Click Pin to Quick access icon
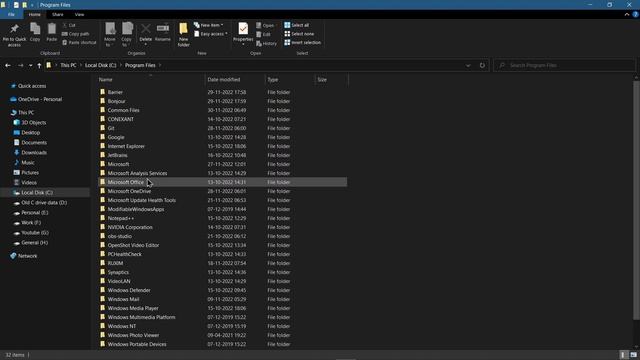The image size is (640, 360). pyautogui.click(x=14, y=29)
